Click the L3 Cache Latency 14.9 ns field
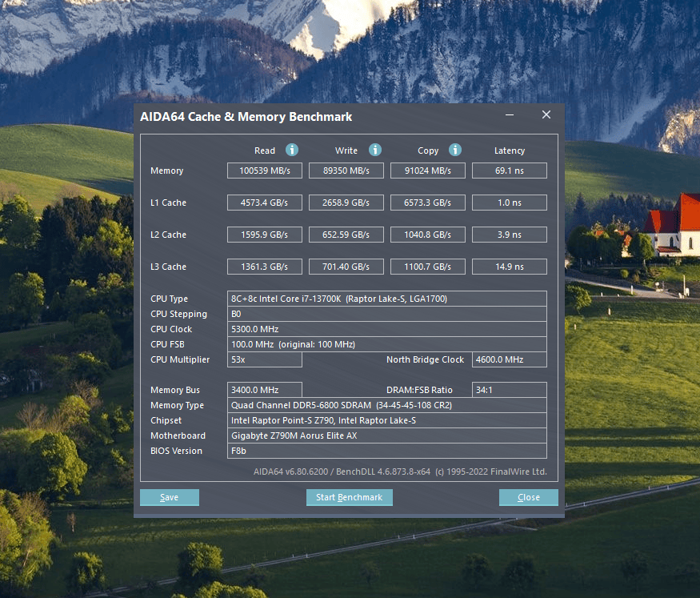This screenshot has height=598, width=700. tap(509, 267)
